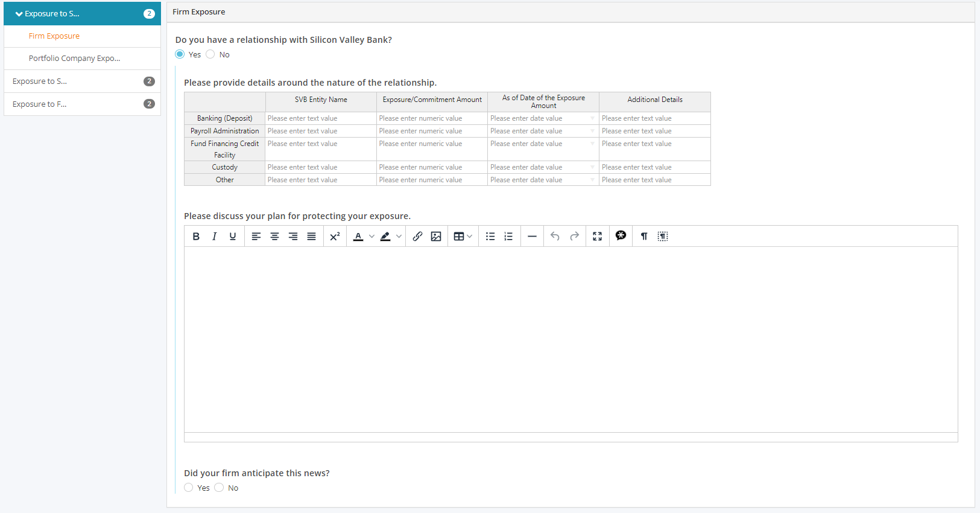Click SVB Entity Name field for Other
Screen dimensions: 980x513
tap(321, 180)
